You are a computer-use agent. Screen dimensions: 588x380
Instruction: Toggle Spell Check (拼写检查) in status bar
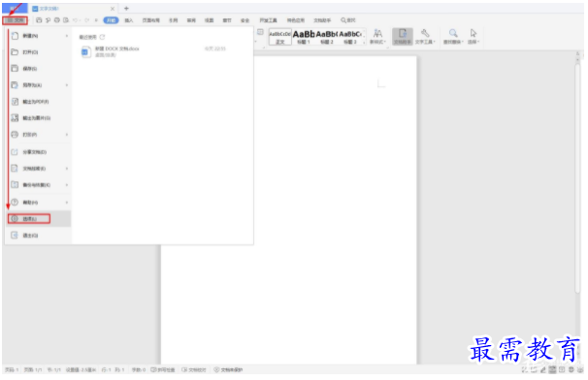(163, 370)
